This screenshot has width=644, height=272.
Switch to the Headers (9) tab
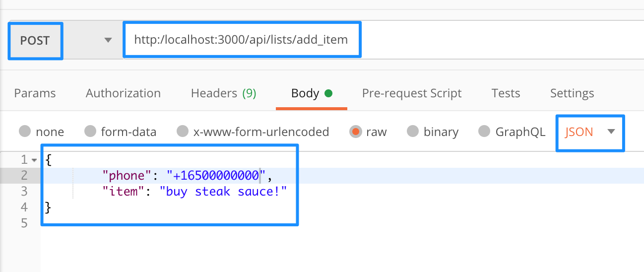click(x=223, y=93)
